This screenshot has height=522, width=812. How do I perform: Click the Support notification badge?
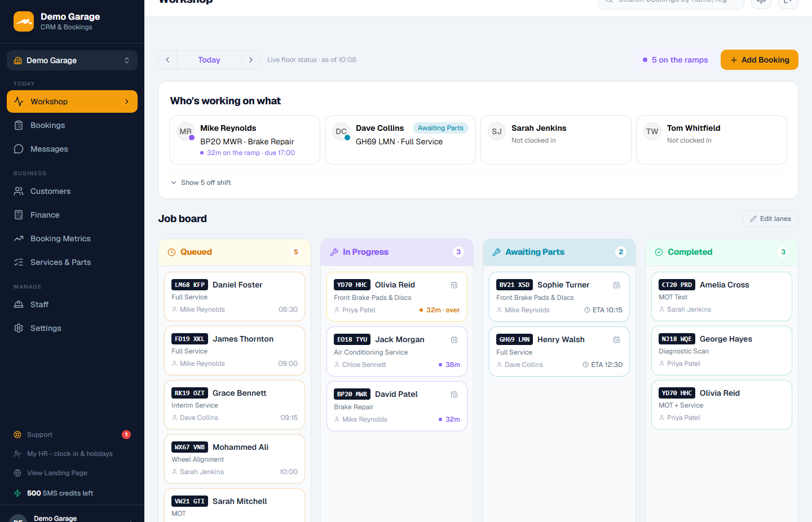coord(126,435)
